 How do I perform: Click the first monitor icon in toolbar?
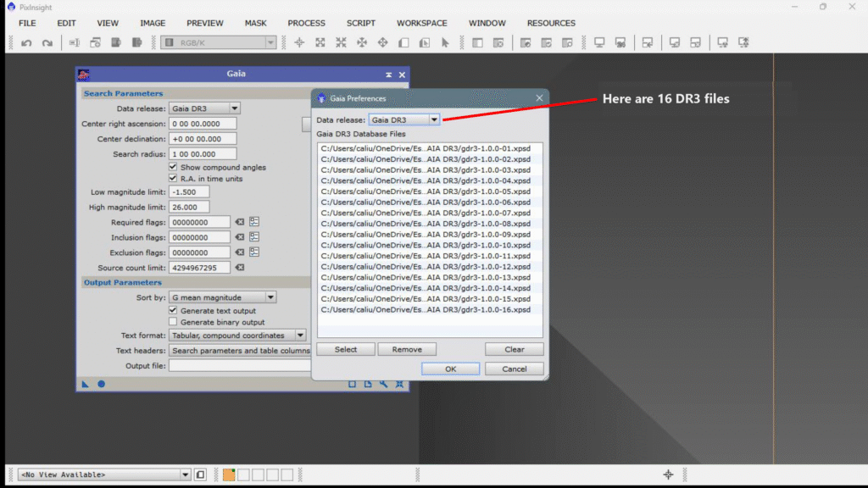click(599, 42)
